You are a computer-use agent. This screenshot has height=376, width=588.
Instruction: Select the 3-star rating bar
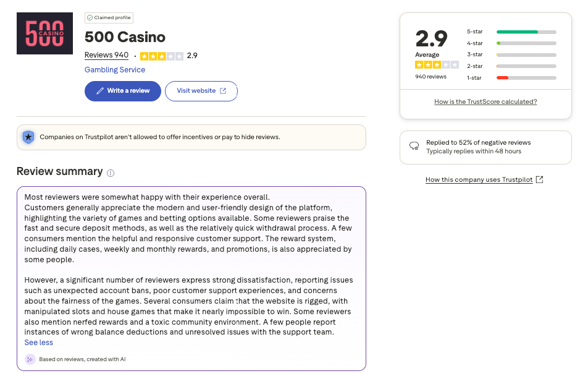pos(526,54)
